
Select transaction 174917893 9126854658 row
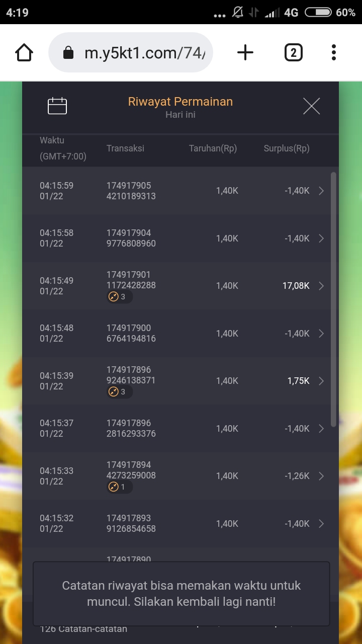[x=131, y=523]
